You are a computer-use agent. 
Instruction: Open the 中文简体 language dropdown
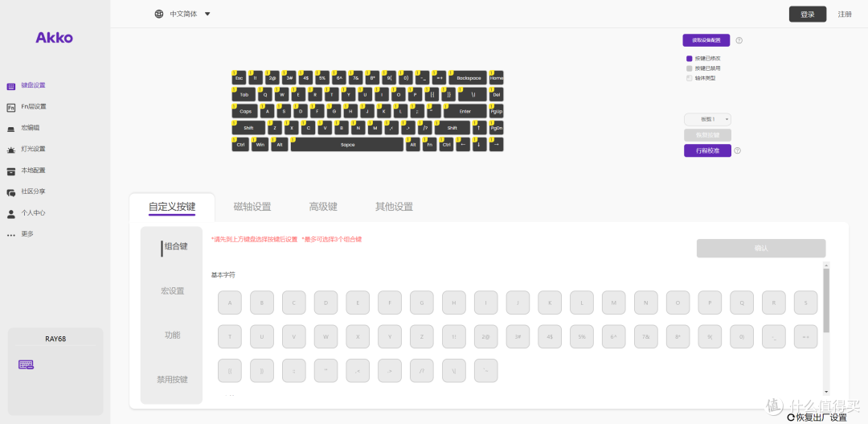point(182,14)
